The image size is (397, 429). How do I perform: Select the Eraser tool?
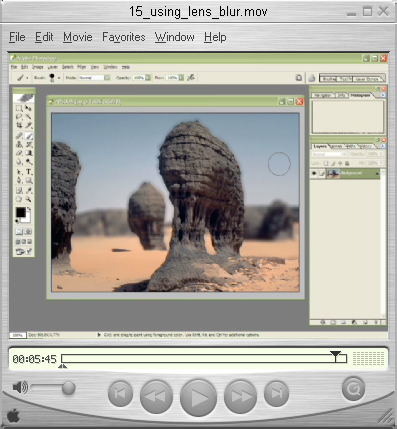click(x=19, y=153)
